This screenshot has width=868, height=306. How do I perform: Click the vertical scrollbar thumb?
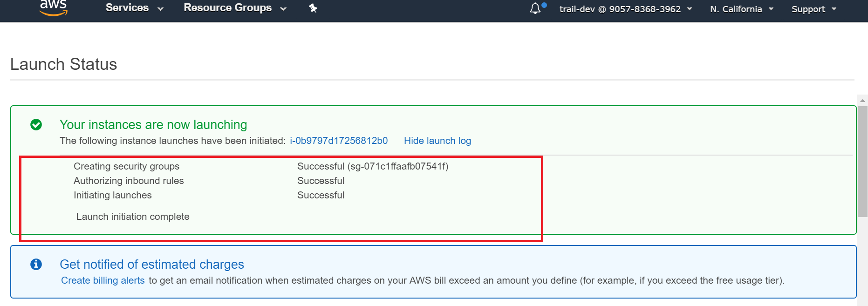coord(862,161)
